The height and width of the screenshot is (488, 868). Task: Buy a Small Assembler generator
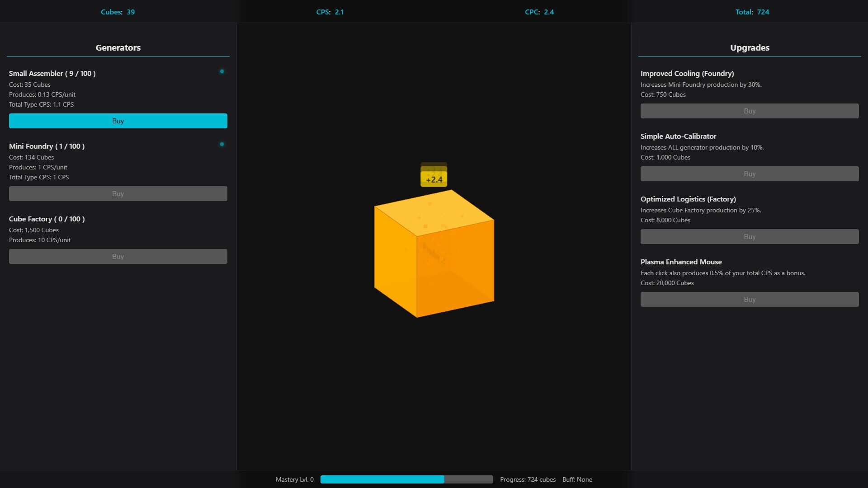coord(118,121)
